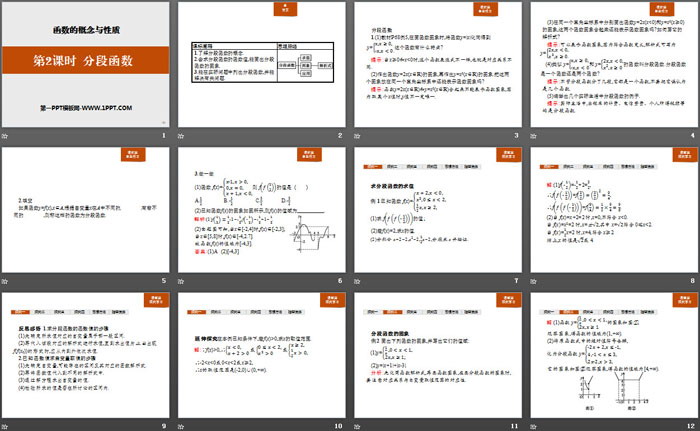Screen dimensions: 700x431
Task: Click slide number label "11"
Action: [514, 426]
